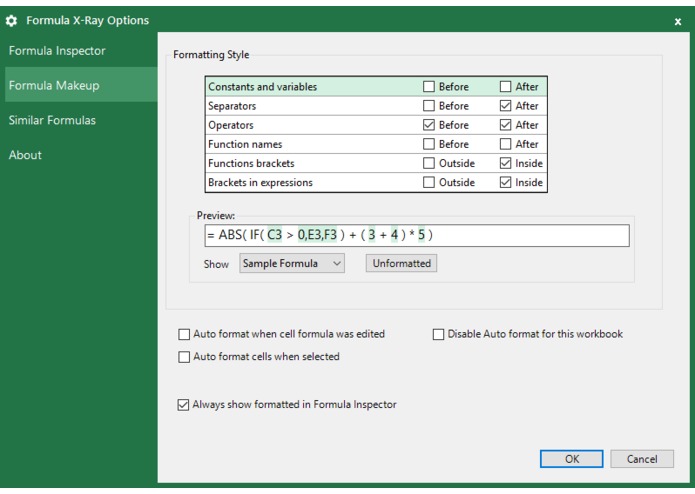695x494 pixels.
Task: Select the Function names row label
Action: coord(245,144)
